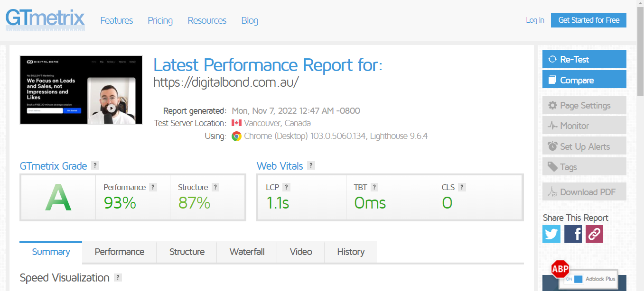
Task: Click the 1.1s LCP value
Action: tap(278, 203)
